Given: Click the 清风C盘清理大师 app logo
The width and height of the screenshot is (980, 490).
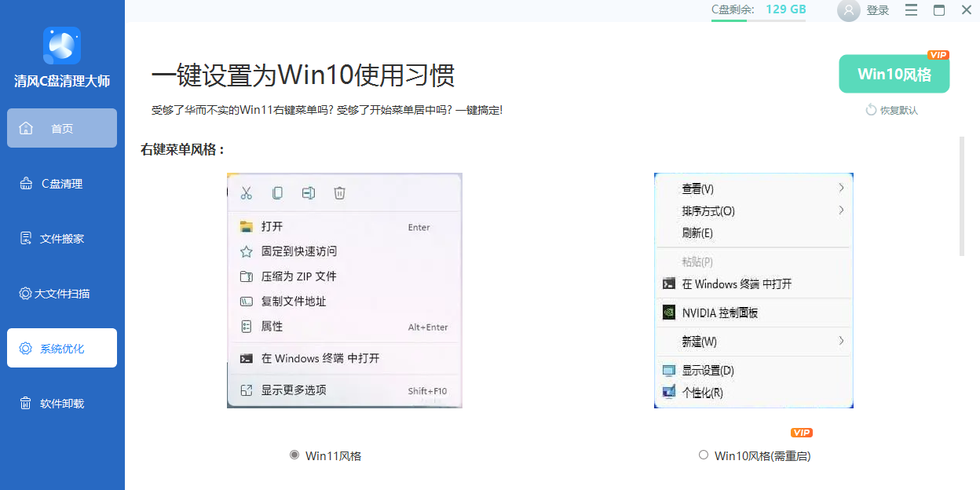Looking at the screenshot, I should coord(62,46).
